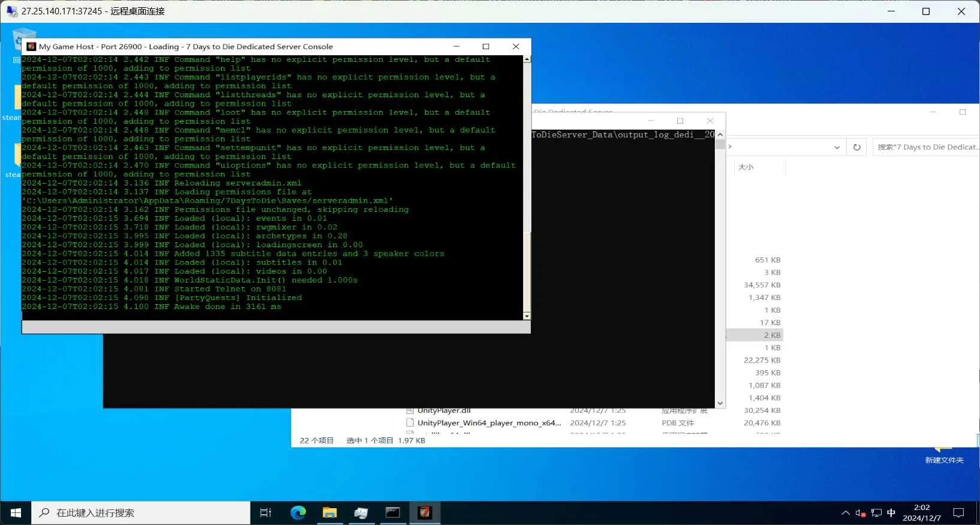Minimize the remote desktop connection window
Screen dimensions: 980x525
pos(891,11)
